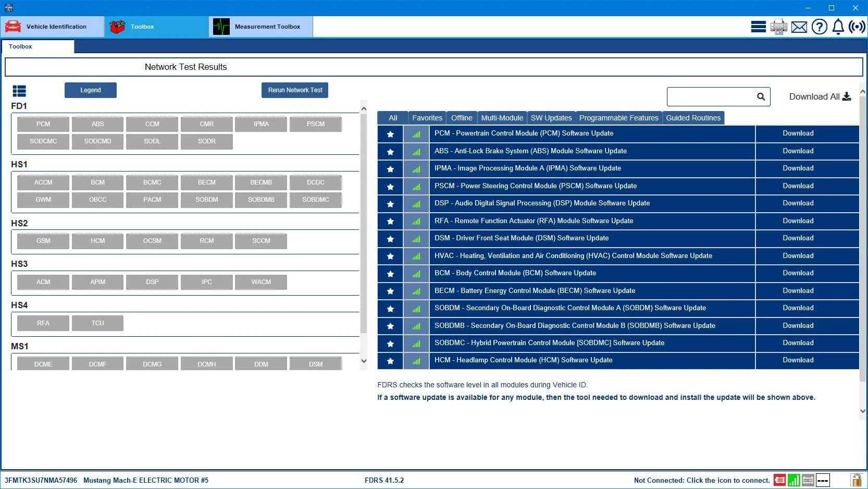Toggle favorite star for IPMA update
This screenshot has height=489, width=868.
(390, 169)
